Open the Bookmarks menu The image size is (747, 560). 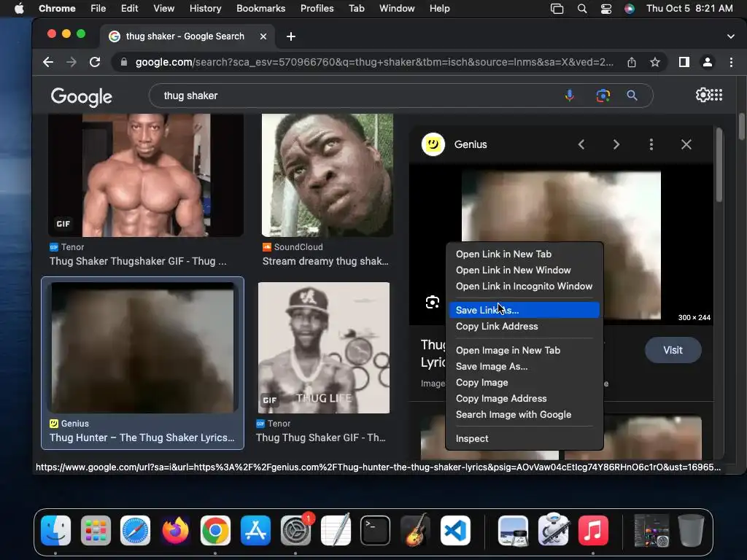pyautogui.click(x=260, y=8)
